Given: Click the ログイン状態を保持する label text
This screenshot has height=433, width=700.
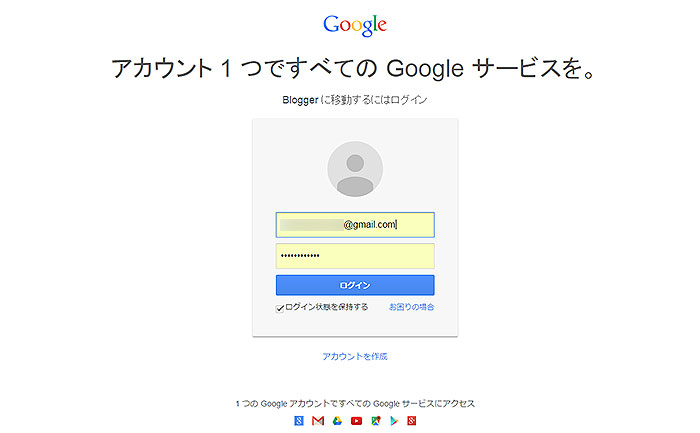Looking at the screenshot, I should click(327, 307).
